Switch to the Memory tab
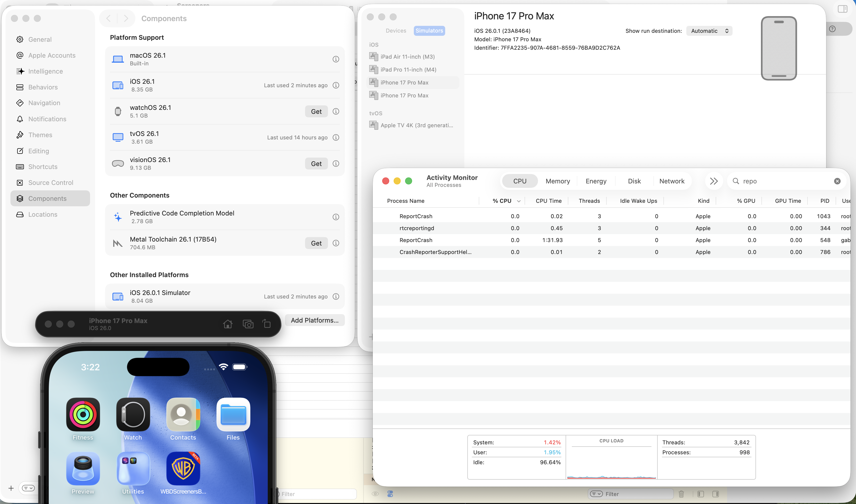This screenshot has height=504, width=856. click(x=558, y=181)
